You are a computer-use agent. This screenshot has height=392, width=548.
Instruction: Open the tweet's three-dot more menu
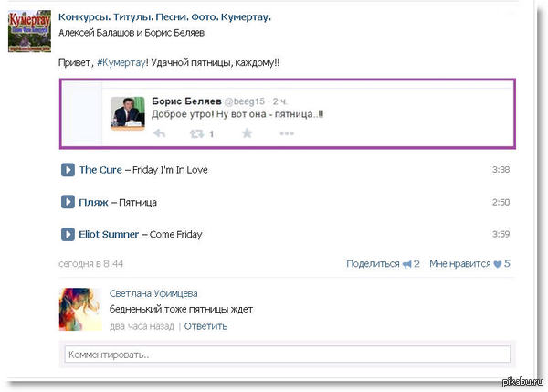[x=287, y=133]
